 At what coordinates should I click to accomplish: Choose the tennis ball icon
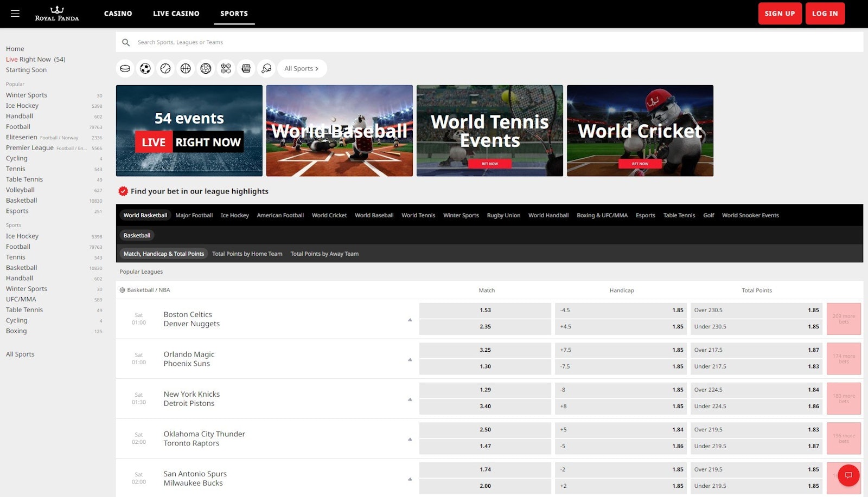coord(165,68)
